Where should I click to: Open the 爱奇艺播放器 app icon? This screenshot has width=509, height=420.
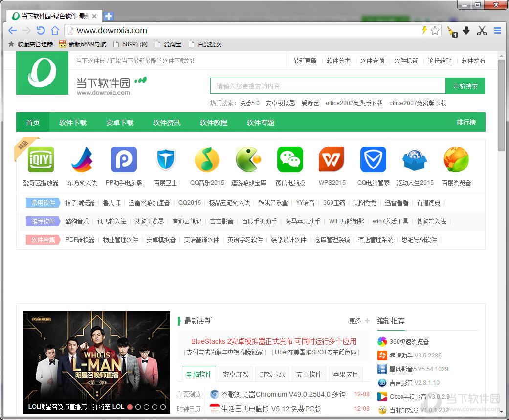pos(41,159)
